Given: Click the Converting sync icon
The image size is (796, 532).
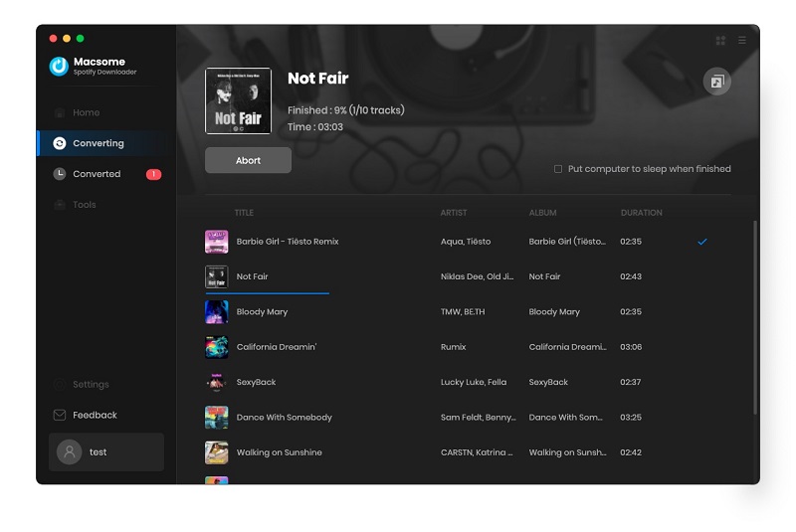Looking at the screenshot, I should [x=60, y=143].
